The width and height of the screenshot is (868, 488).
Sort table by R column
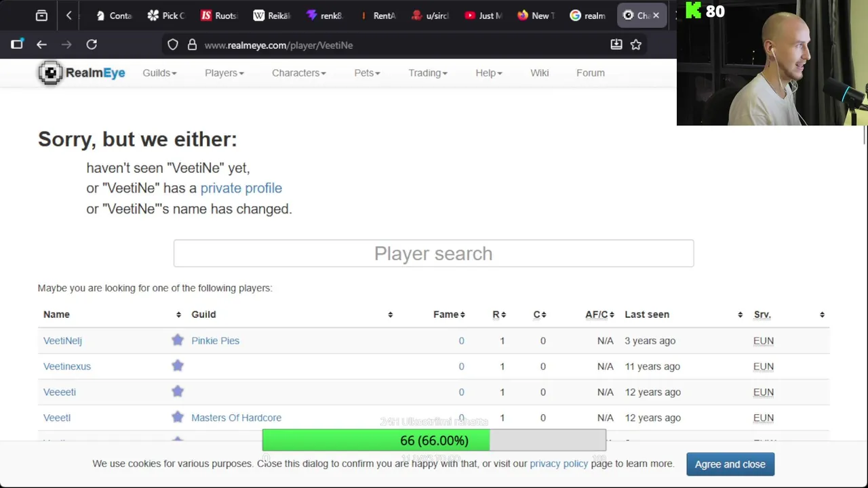coord(499,314)
